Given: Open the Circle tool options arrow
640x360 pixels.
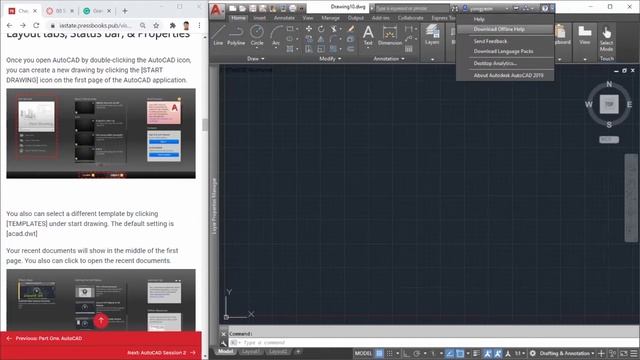Looking at the screenshot, I should pyautogui.click(x=257, y=48).
